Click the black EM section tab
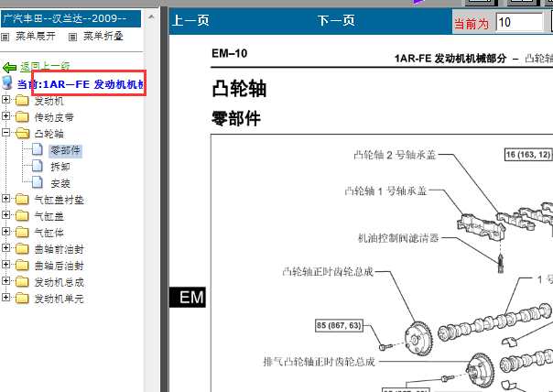553x392 pixels. (188, 297)
